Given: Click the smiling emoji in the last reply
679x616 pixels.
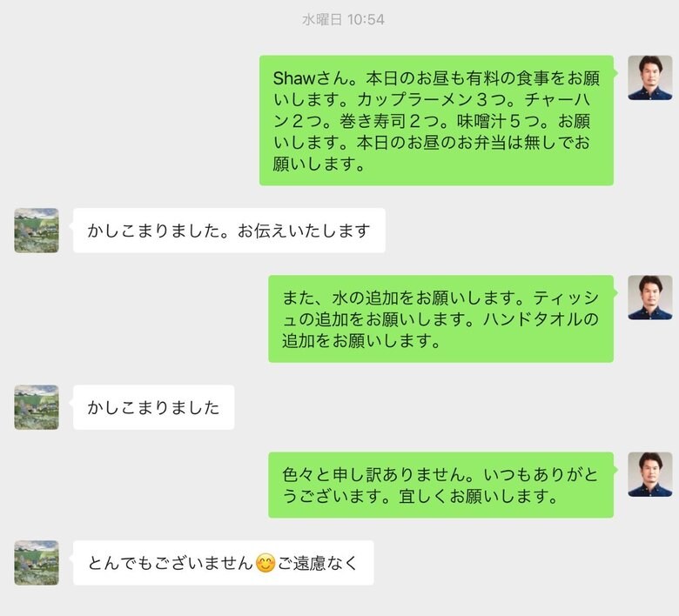Looking at the screenshot, I should 266,563.
